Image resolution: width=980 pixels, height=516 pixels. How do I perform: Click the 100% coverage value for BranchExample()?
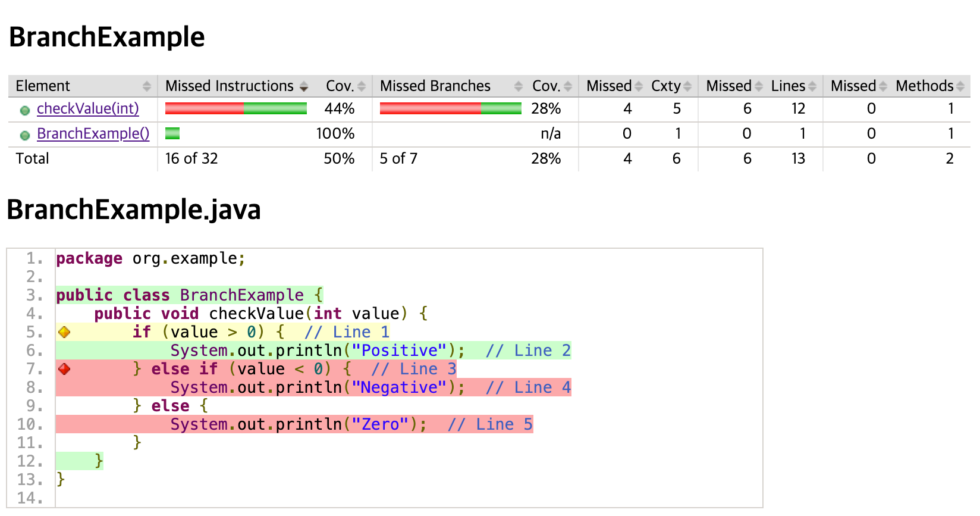click(335, 133)
